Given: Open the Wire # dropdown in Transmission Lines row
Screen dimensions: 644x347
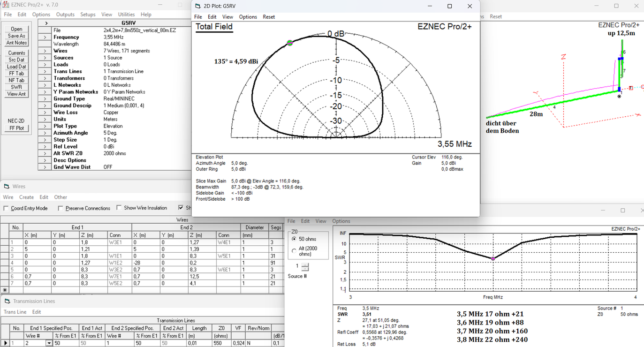Looking at the screenshot, I should pyautogui.click(x=49, y=343).
